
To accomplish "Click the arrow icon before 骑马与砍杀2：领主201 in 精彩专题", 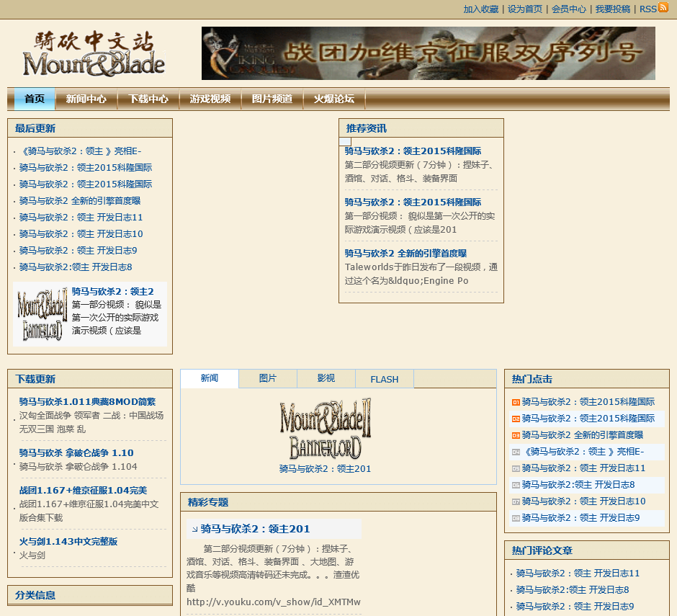I will 194,529.
